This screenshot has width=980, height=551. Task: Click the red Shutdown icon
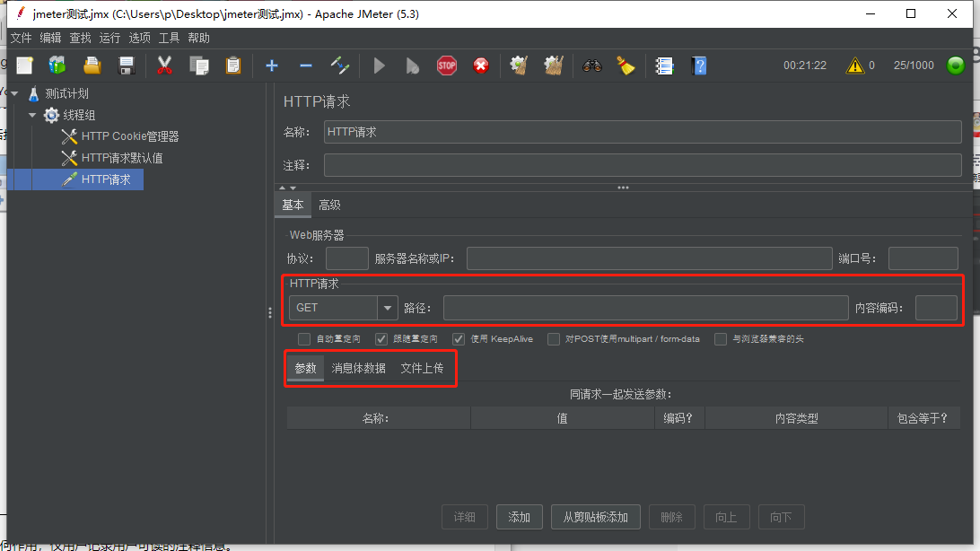481,66
